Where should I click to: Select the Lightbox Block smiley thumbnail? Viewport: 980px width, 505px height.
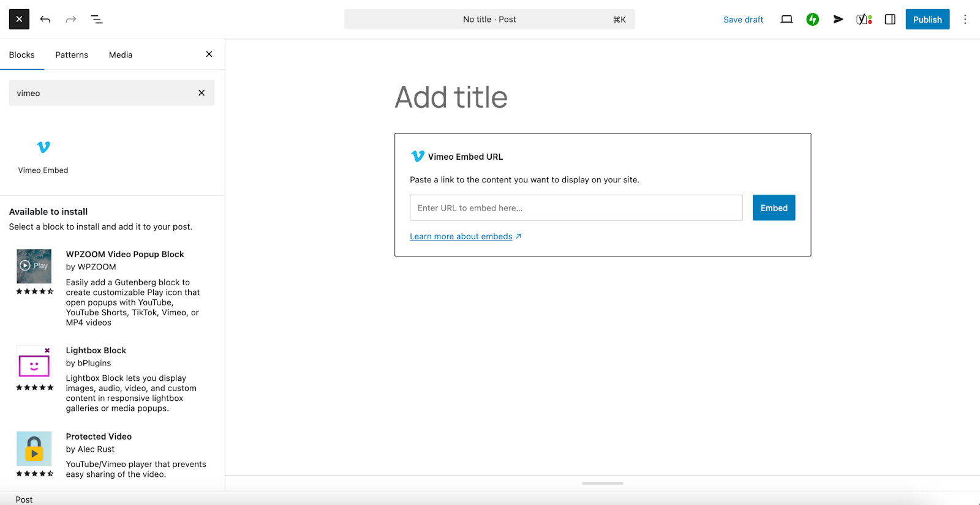pos(34,363)
